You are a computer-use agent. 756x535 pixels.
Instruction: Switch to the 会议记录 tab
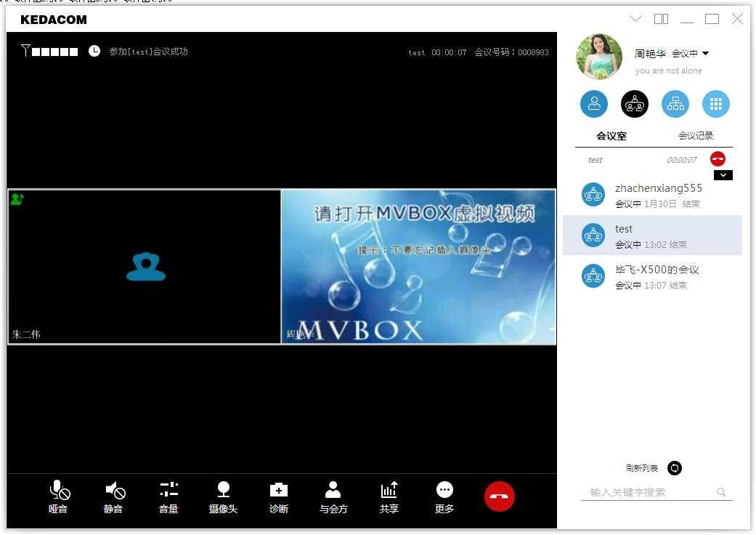pyautogui.click(x=695, y=136)
